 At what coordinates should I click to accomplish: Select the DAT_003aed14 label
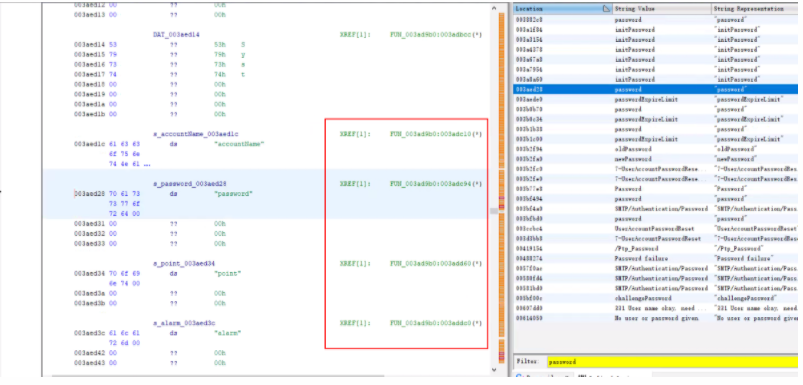(x=176, y=35)
